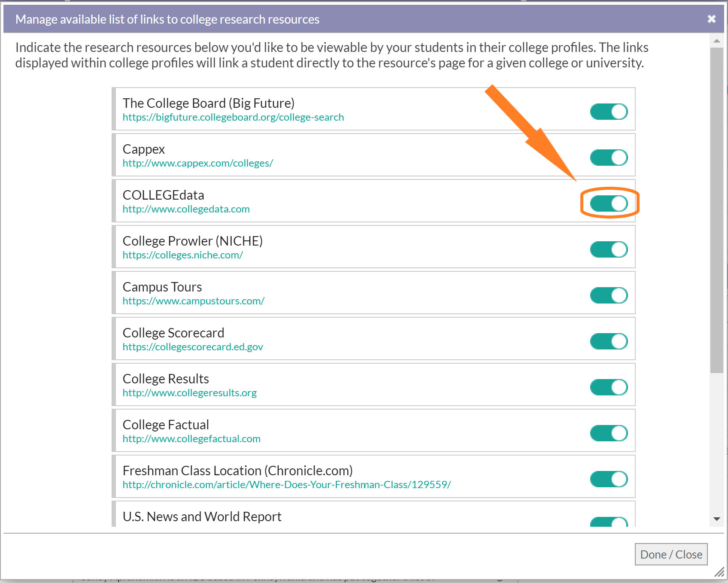Close the dialog with the X icon

click(712, 19)
